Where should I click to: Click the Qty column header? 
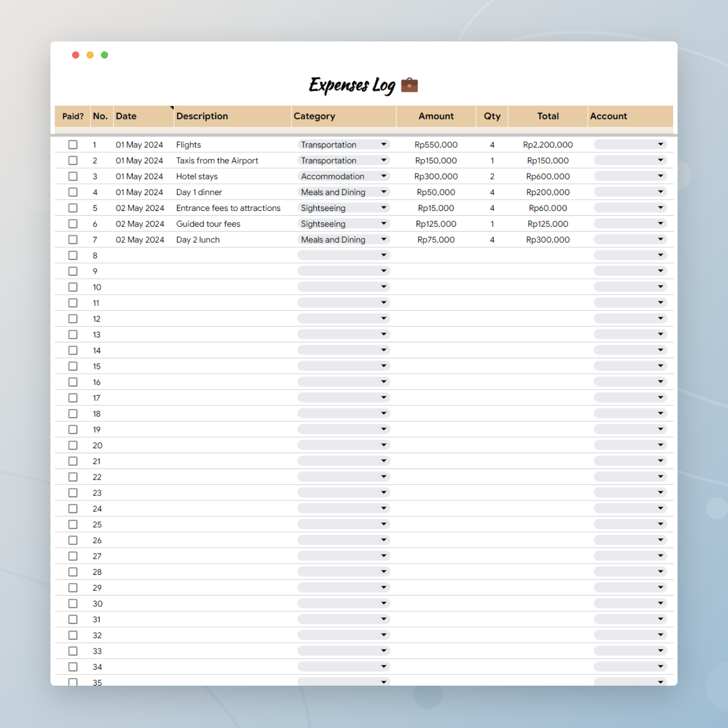pos(492,116)
